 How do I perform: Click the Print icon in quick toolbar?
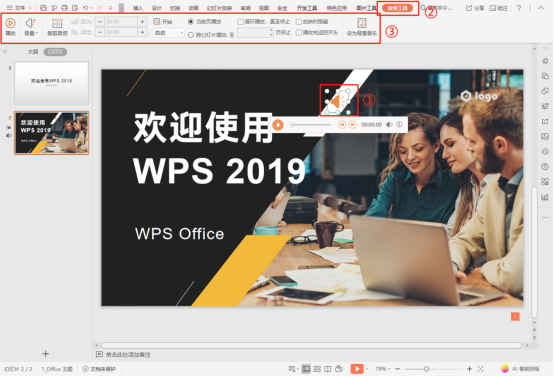pos(64,8)
